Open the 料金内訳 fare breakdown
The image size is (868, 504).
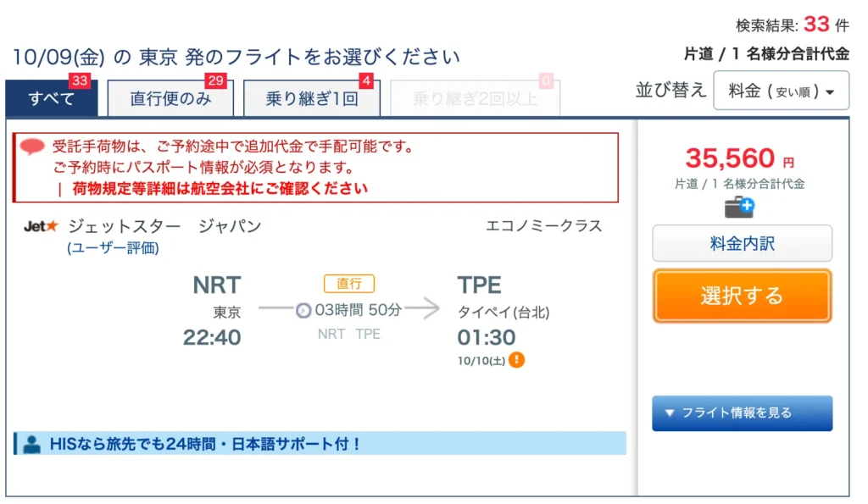click(743, 243)
